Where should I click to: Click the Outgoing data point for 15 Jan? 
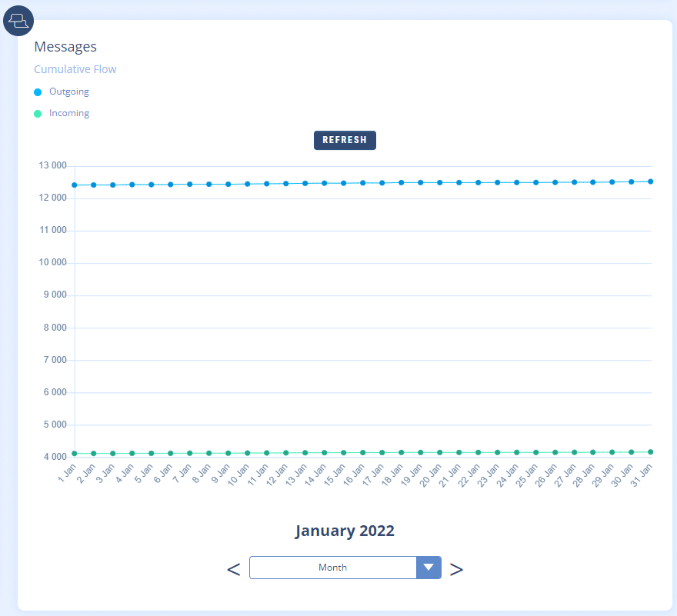[x=344, y=183]
